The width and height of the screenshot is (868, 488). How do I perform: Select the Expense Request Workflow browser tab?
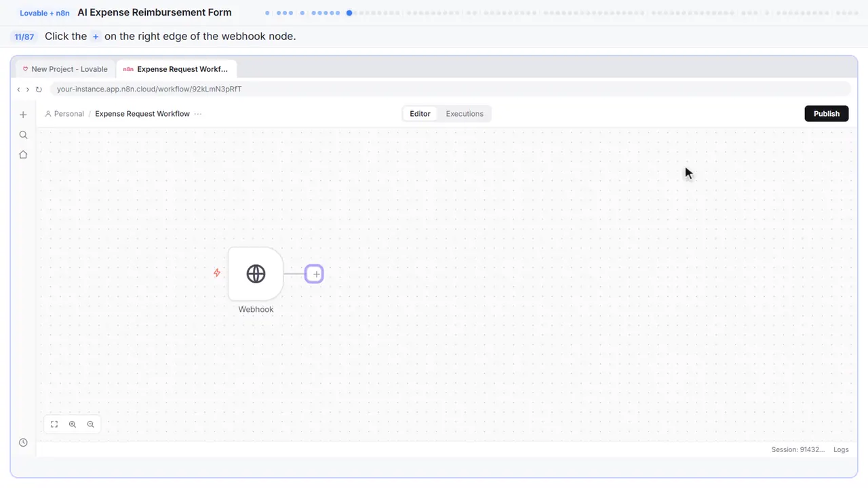click(x=176, y=69)
